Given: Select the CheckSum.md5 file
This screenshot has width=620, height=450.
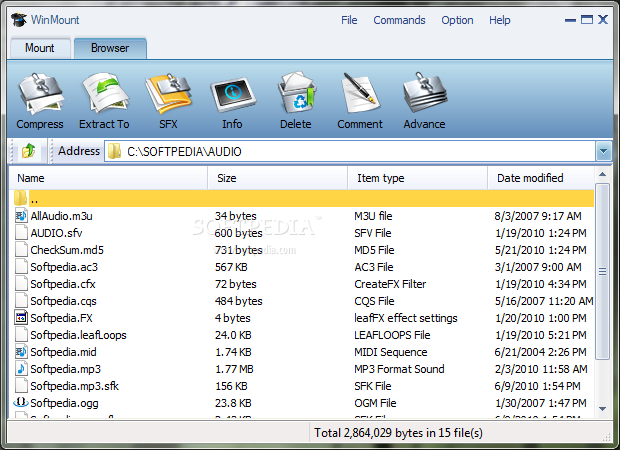Looking at the screenshot, I should tap(67, 250).
